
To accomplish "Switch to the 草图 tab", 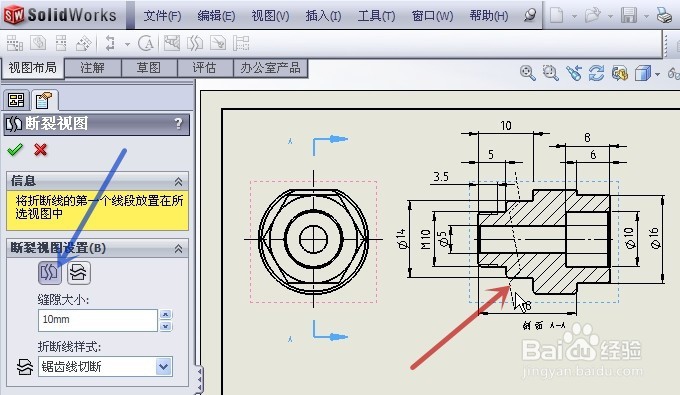I will pos(149,68).
